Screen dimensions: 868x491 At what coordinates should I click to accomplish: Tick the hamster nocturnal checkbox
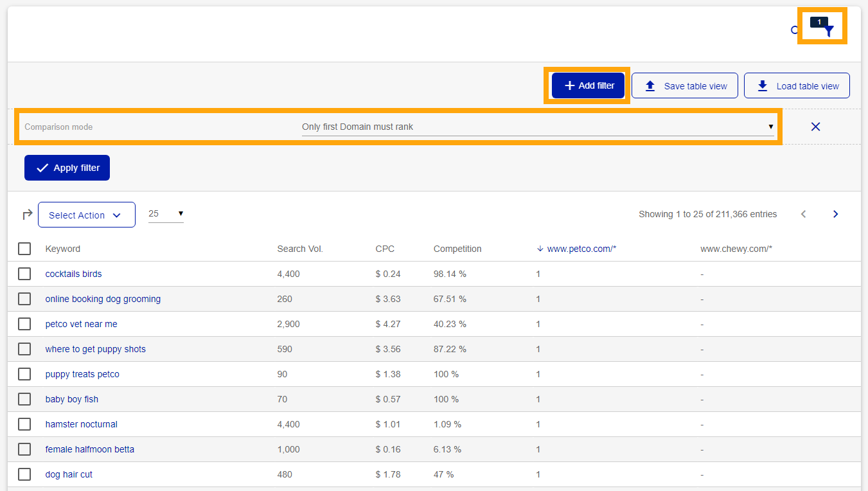coord(24,424)
